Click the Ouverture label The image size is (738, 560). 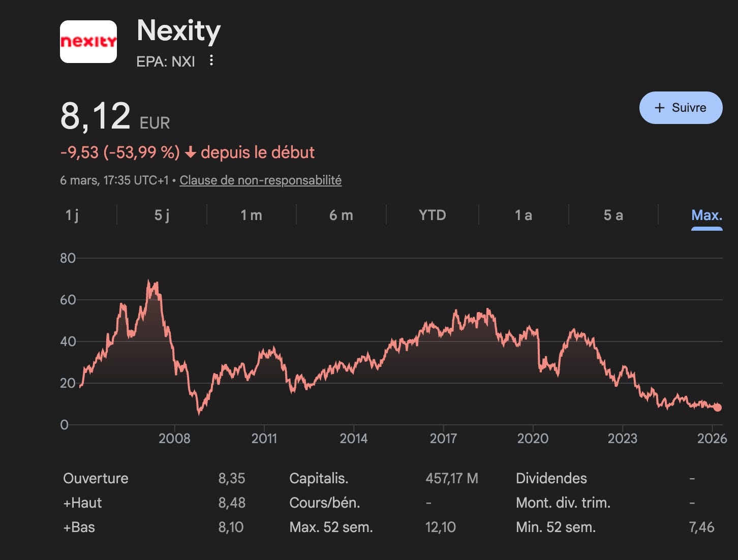tap(96, 478)
